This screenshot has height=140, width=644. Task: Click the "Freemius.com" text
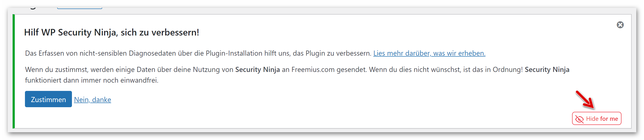point(313,70)
